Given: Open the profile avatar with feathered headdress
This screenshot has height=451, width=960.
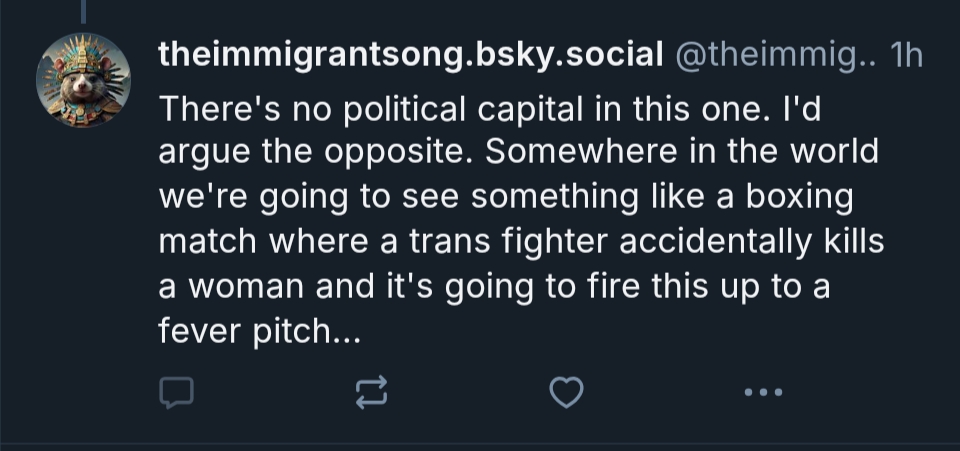Looking at the screenshot, I should pos(84,80).
